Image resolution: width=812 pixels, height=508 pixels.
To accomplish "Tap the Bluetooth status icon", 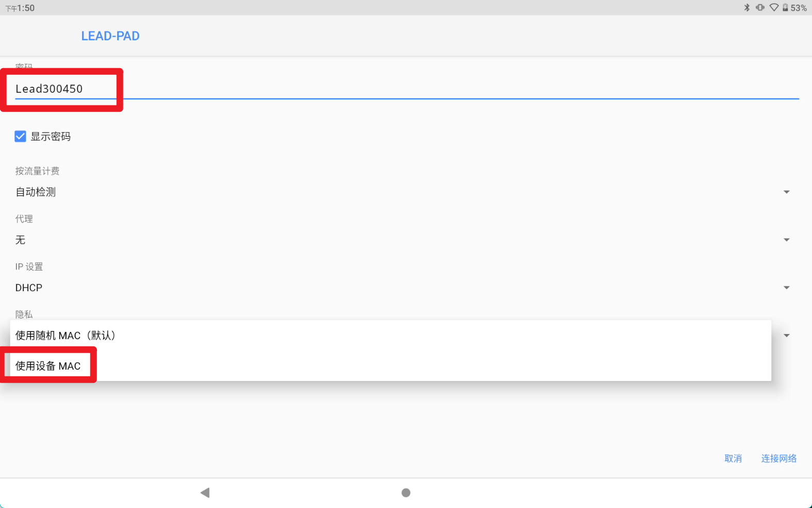I will (x=746, y=8).
